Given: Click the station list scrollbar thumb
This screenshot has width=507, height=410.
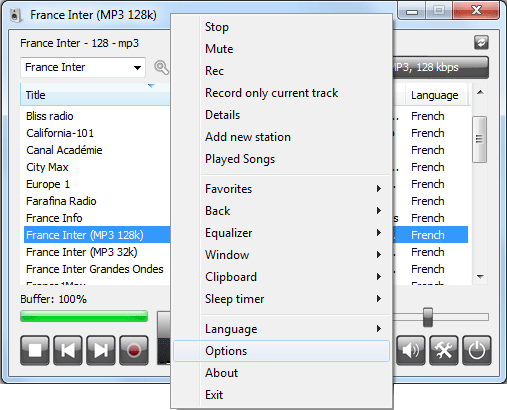Looking at the screenshot, I should pyautogui.click(x=480, y=139).
